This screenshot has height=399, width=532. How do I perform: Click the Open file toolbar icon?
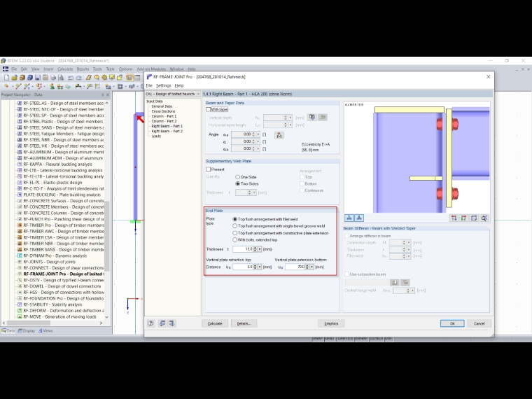click(14, 78)
